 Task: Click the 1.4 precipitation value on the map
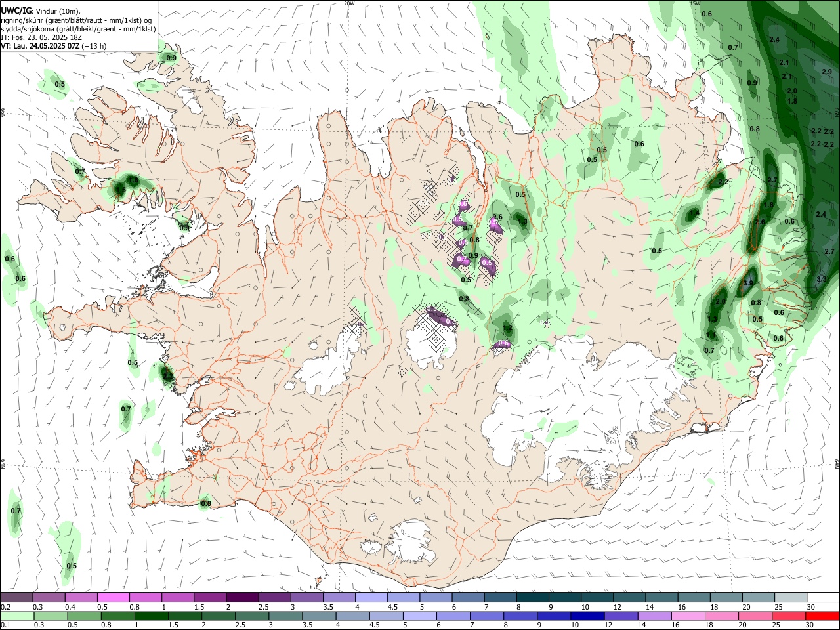tap(694, 213)
